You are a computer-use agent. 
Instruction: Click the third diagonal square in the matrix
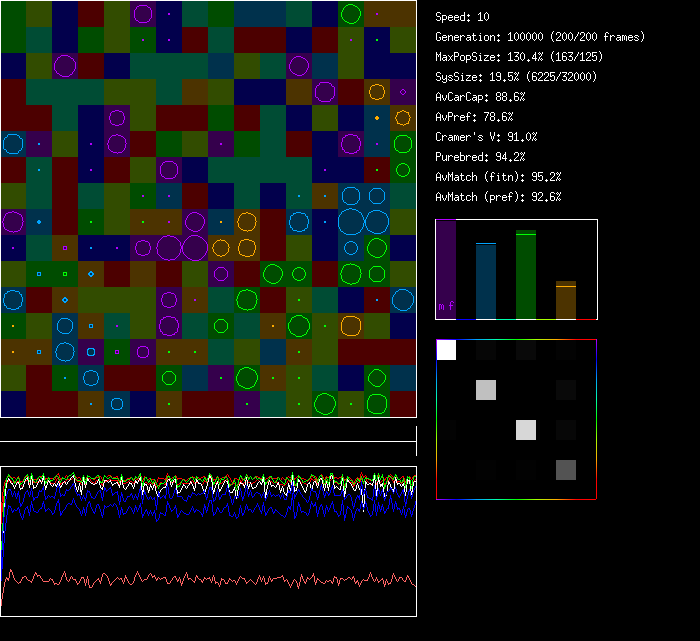[x=526, y=430]
